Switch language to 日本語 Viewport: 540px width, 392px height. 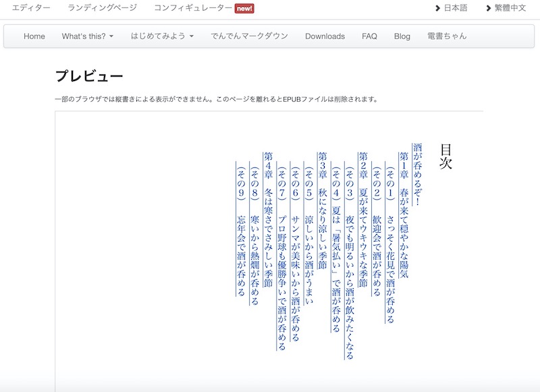(x=456, y=8)
